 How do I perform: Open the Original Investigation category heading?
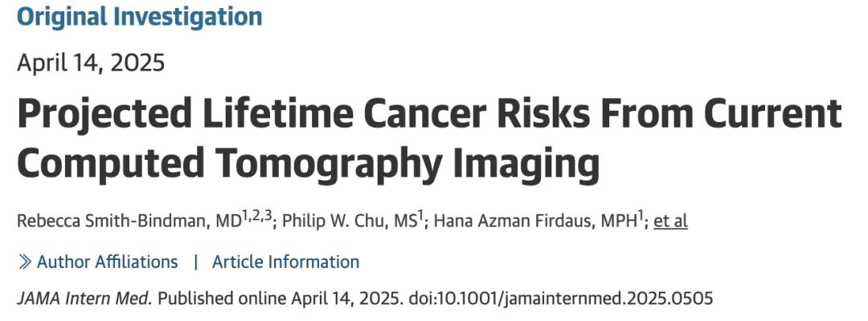[x=140, y=17]
